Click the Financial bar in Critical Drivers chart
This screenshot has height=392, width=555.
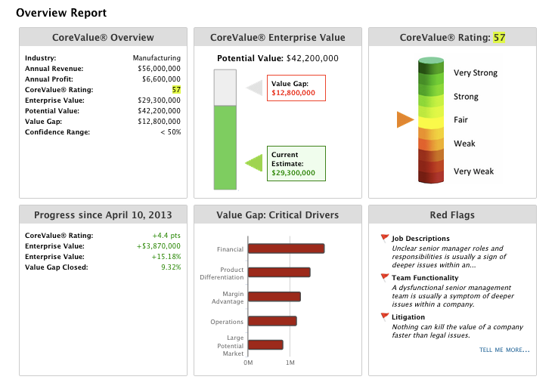(287, 248)
